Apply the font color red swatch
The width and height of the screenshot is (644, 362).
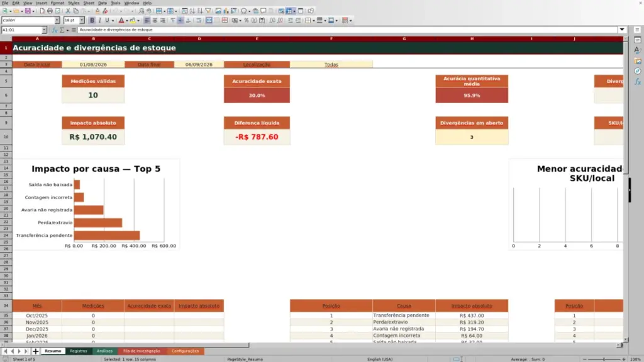pyautogui.click(x=121, y=21)
